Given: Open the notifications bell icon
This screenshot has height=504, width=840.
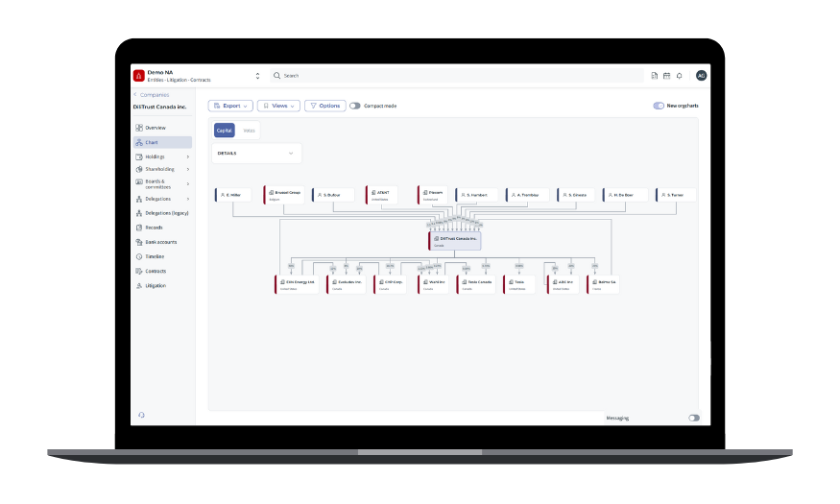Looking at the screenshot, I should click(680, 76).
